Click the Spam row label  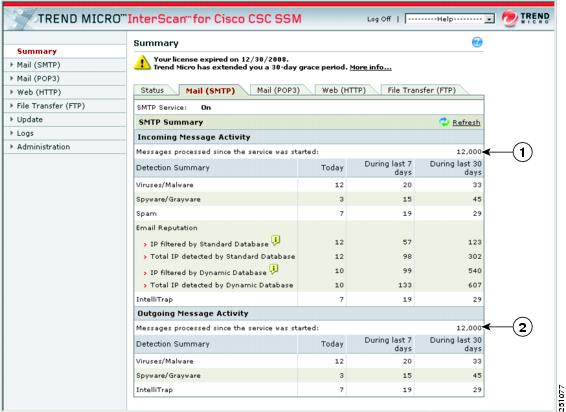pos(146,214)
